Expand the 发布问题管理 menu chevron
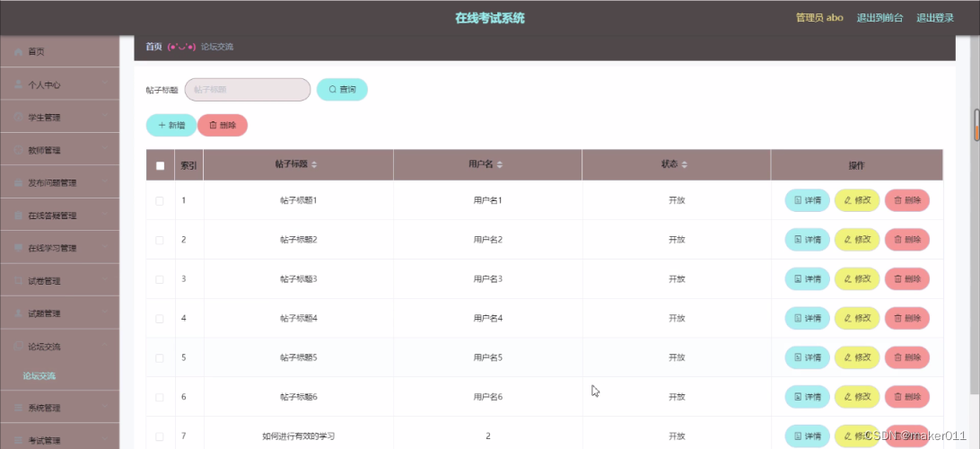 click(105, 181)
